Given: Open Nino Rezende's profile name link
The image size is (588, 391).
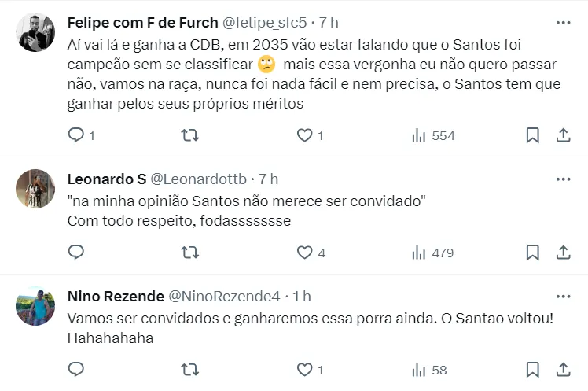Looking at the screenshot, I should (116, 297).
